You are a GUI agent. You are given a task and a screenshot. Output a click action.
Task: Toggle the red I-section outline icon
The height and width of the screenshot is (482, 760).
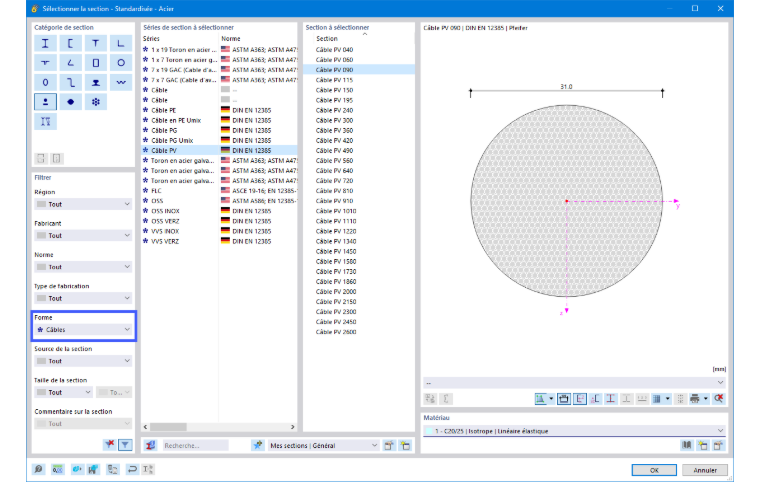[x=611, y=399]
